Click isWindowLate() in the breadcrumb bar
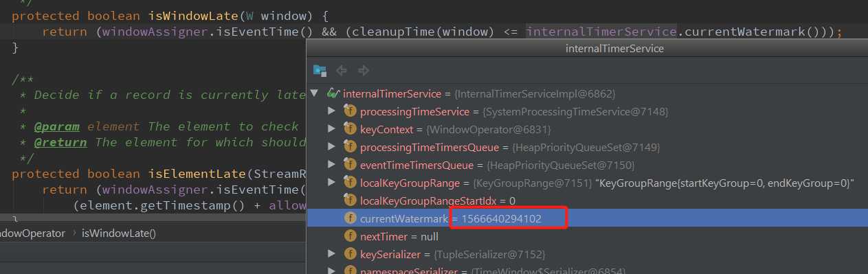 (119, 233)
